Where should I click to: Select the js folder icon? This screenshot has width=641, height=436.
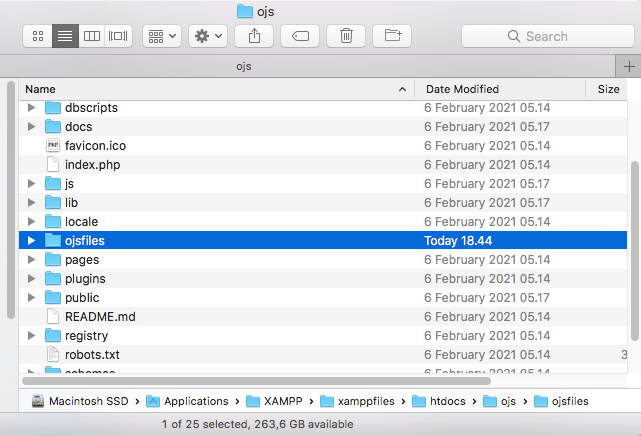(53, 183)
